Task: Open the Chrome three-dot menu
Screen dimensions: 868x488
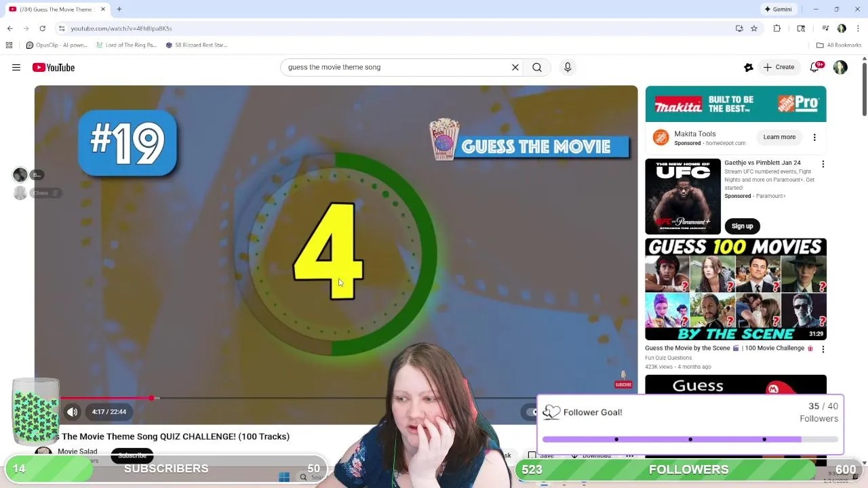Action: [859, 28]
